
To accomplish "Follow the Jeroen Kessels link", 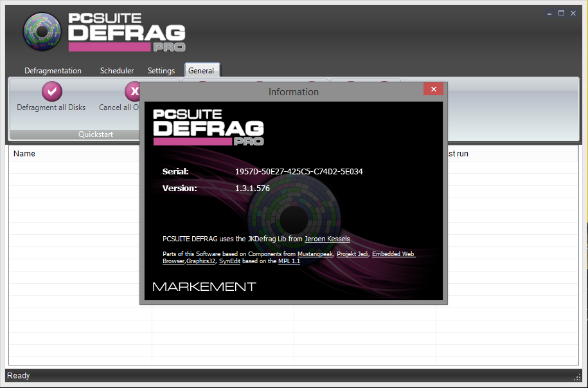I will tap(327, 239).
